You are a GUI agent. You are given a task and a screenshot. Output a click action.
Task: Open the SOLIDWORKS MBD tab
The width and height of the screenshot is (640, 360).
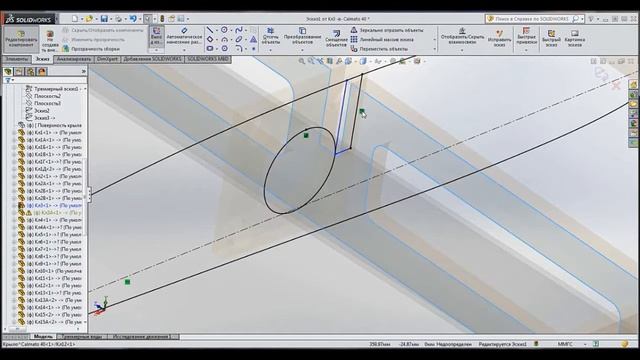[208, 59]
